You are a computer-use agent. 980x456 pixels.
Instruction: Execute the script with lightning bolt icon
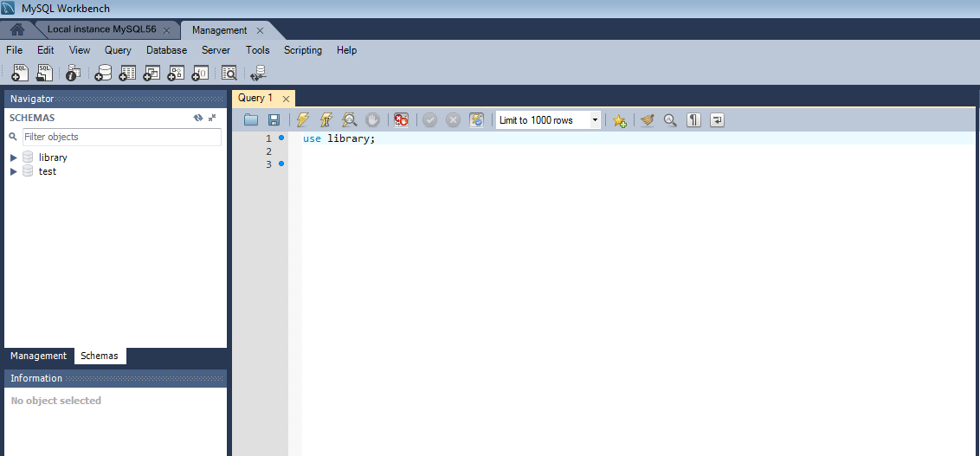click(x=302, y=120)
